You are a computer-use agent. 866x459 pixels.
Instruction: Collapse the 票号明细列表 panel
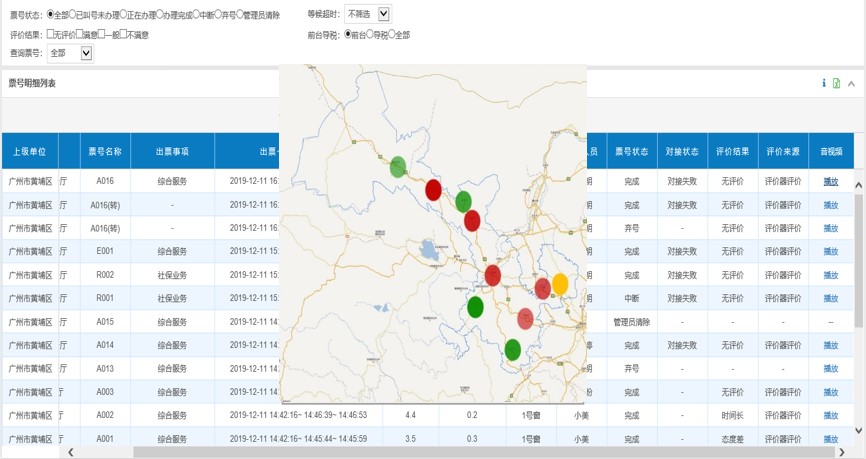[851, 84]
